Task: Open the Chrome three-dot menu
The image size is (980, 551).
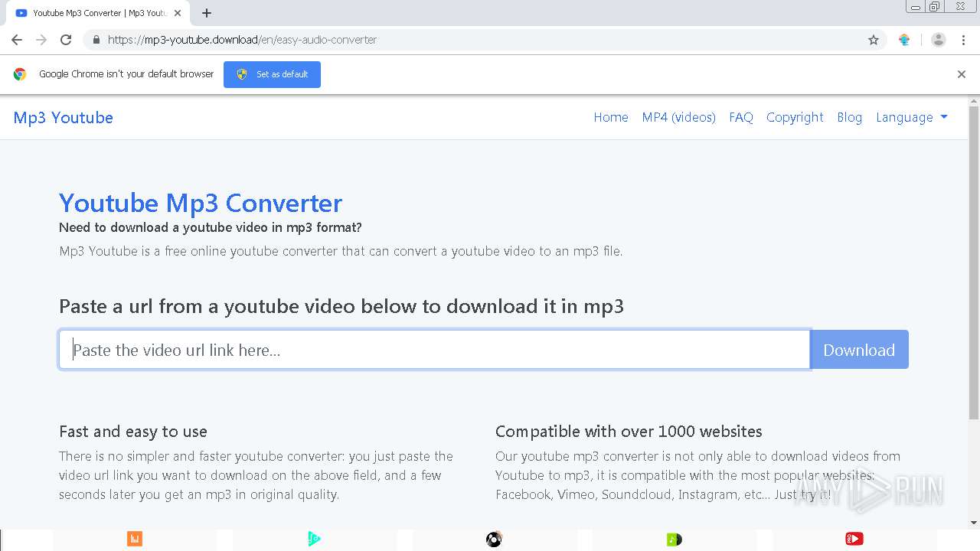Action: 963,40
